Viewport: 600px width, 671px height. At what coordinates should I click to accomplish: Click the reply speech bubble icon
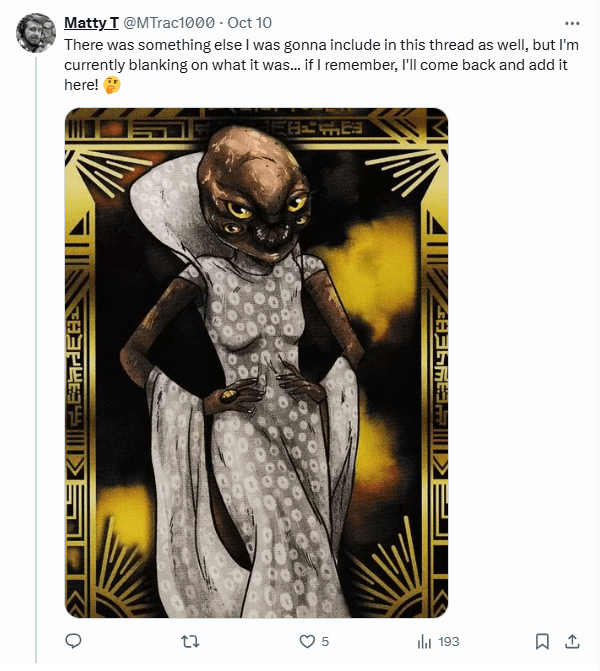click(73, 640)
